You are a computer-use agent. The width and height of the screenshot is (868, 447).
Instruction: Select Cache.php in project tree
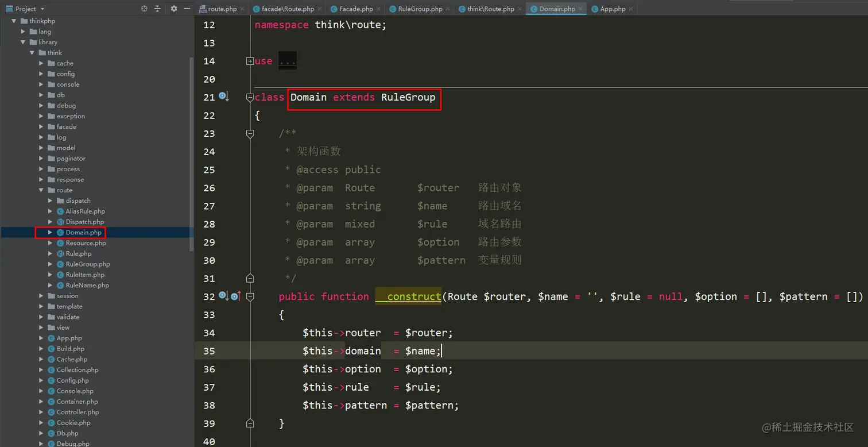[72, 359]
